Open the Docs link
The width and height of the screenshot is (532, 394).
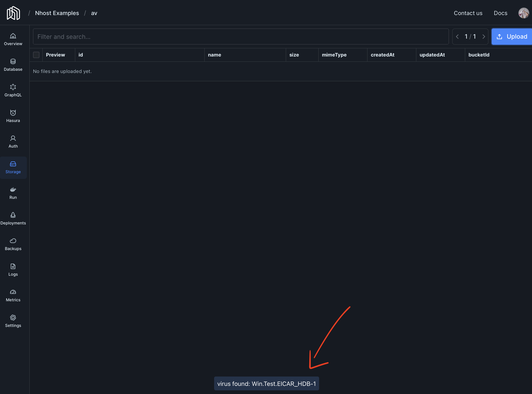coord(500,13)
